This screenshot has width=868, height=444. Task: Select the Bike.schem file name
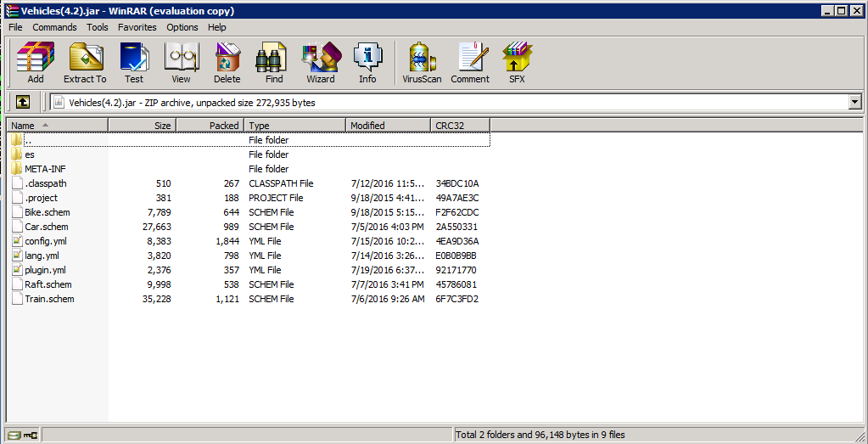point(47,212)
